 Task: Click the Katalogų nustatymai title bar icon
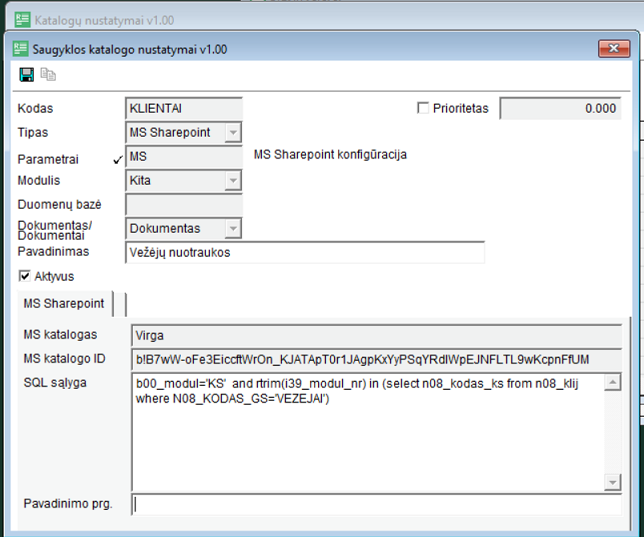[19, 19]
